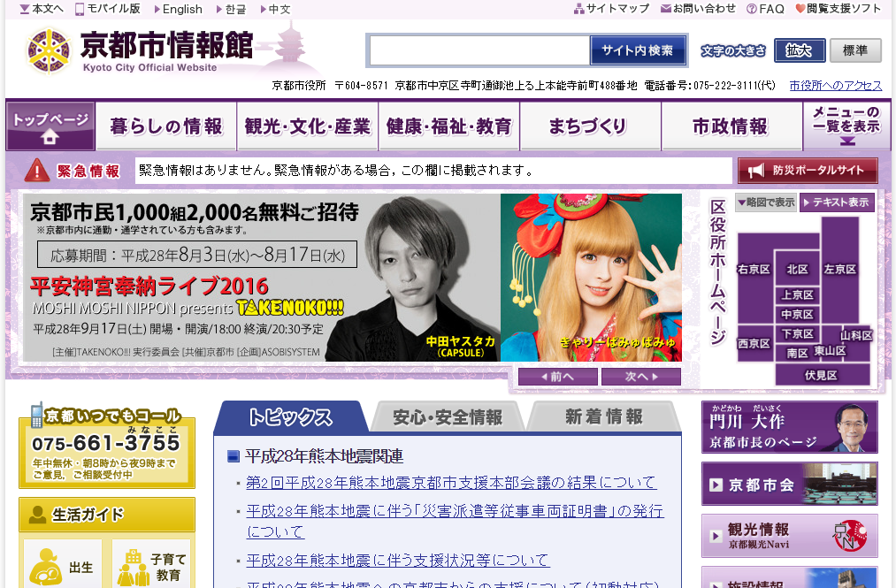The height and width of the screenshot is (588, 896).
Task: Select 右京区 on the ward map
Action: (x=754, y=269)
